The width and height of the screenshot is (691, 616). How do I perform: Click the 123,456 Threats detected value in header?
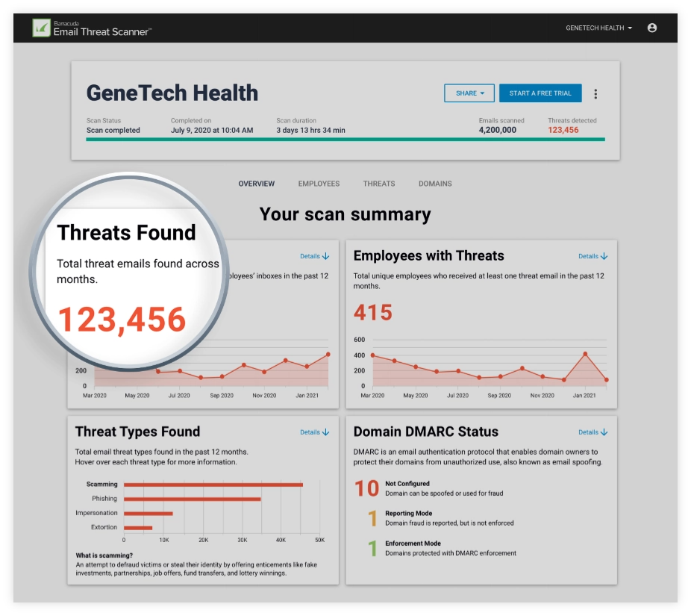pos(563,130)
